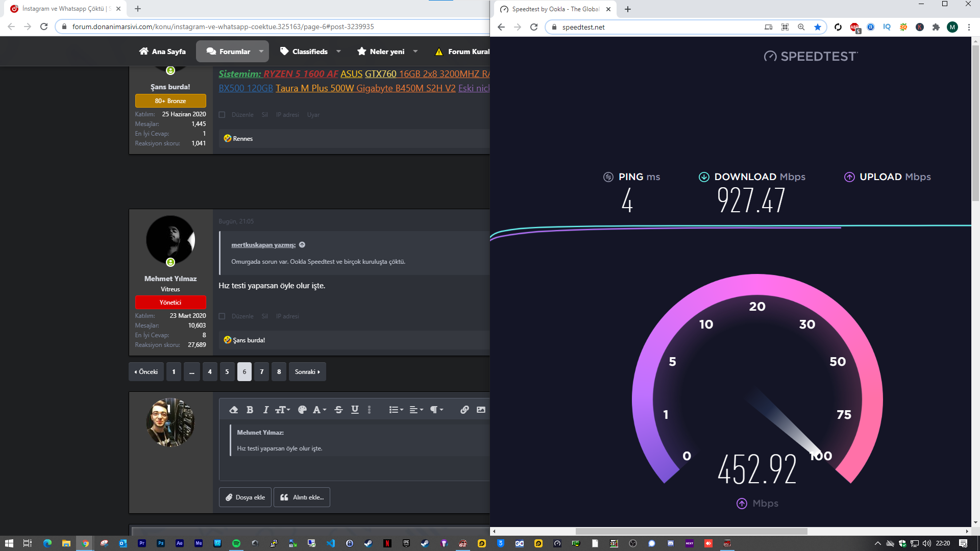Open a new tab in Speedtest window

tap(628, 9)
